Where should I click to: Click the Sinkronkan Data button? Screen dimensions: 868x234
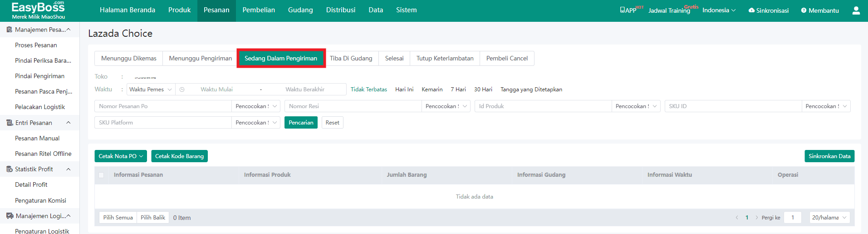point(829,156)
